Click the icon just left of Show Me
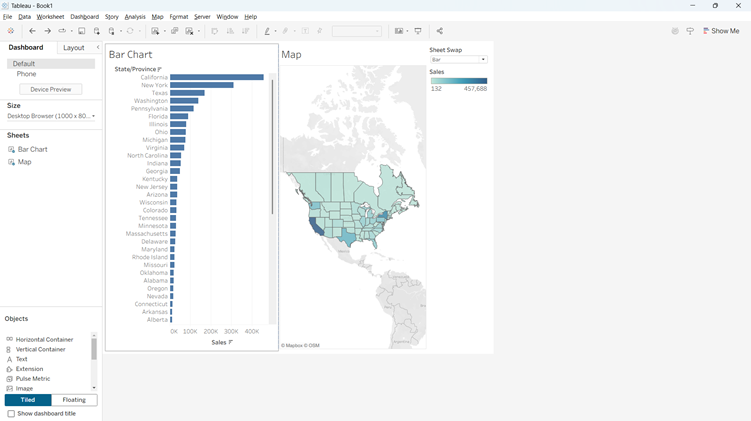The image size is (751, 421). pos(690,31)
